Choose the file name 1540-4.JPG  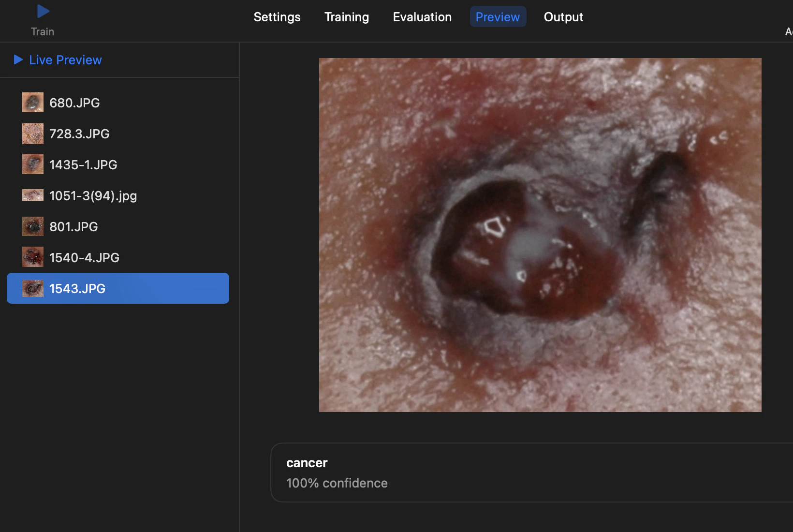(84, 258)
